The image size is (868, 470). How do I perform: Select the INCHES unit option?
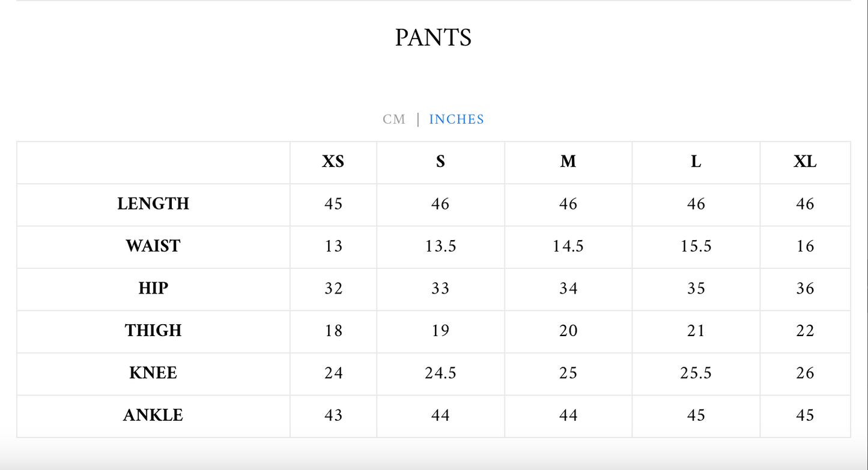click(457, 119)
